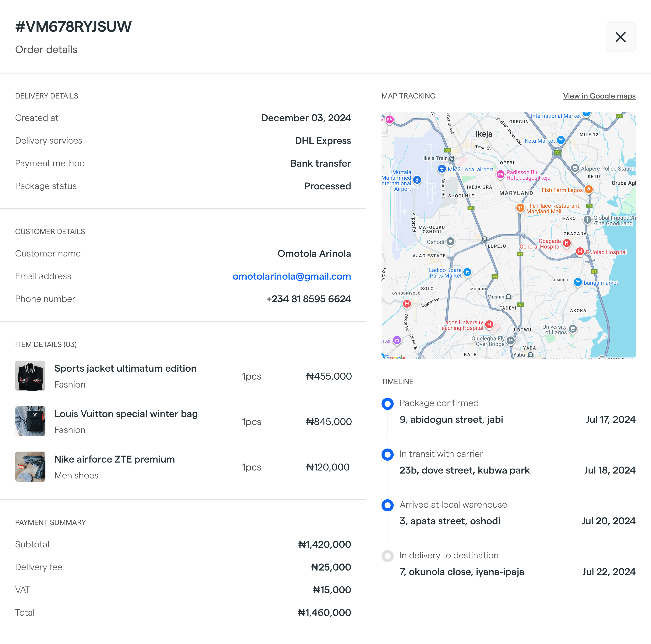
Task: Select the Package confirmed timeline marker
Action: 388,404
